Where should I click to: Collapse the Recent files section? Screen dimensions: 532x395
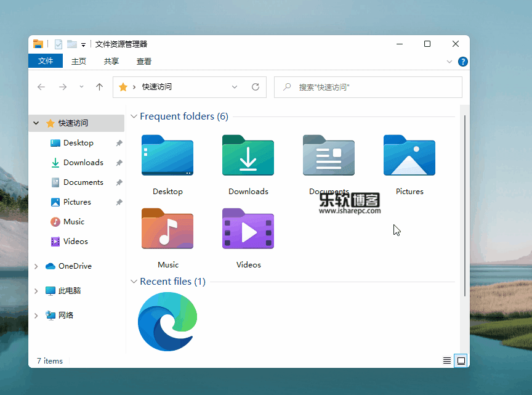[x=134, y=281]
